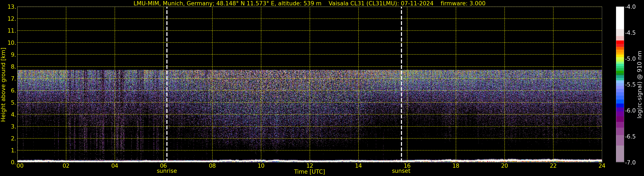Viewport: 644px width, 176px height.
Task: Click the time axis tick label "18"
Action: coord(456,166)
